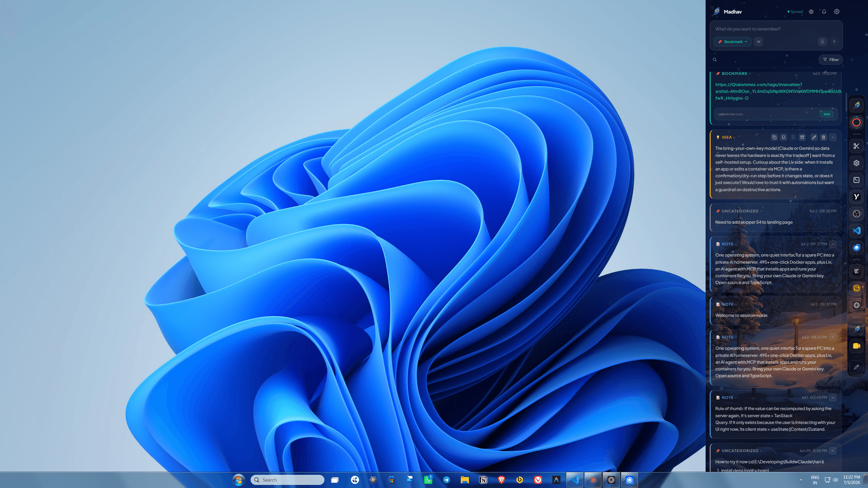Open the scissors snipping tool in the dock
868x488 pixels.
point(856,146)
